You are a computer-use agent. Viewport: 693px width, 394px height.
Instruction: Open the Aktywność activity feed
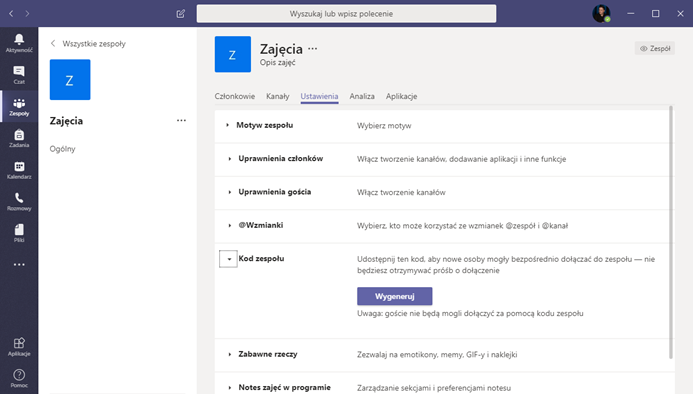(x=19, y=43)
